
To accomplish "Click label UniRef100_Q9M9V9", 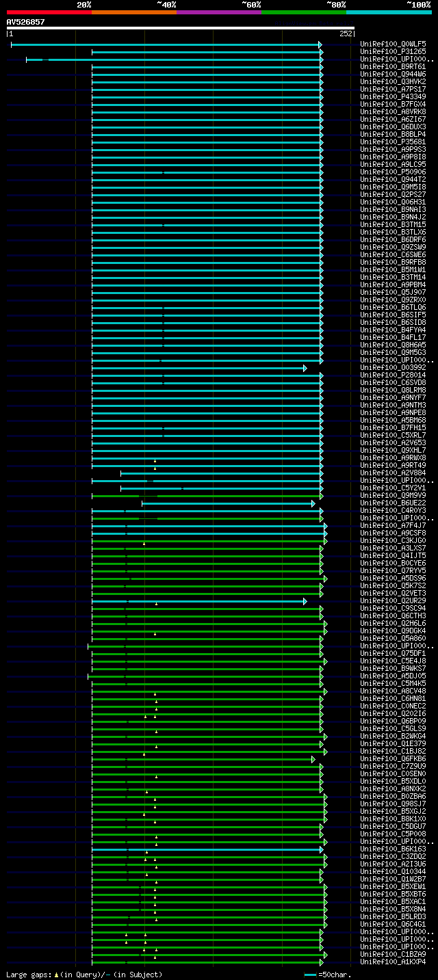I will [x=393, y=496].
